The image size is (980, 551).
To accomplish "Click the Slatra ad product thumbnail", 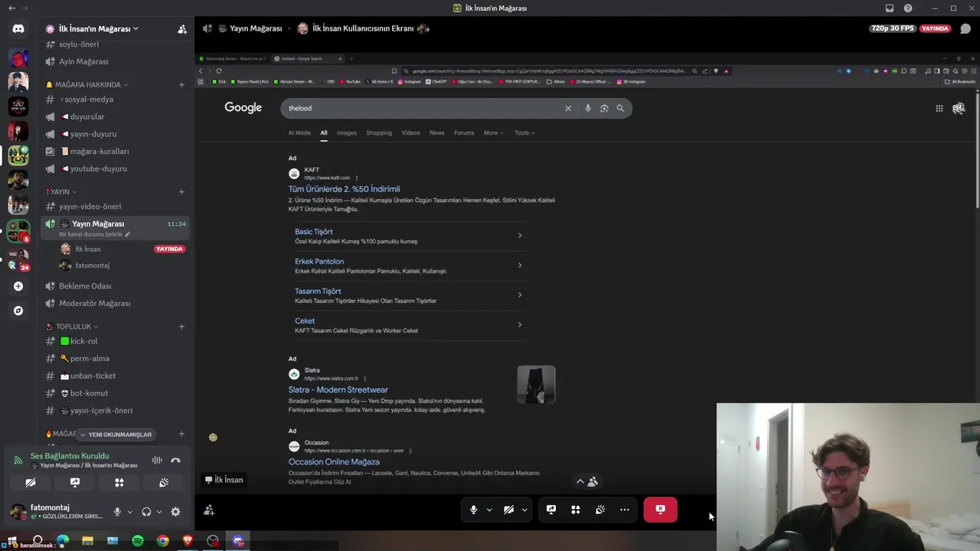I will (x=536, y=384).
